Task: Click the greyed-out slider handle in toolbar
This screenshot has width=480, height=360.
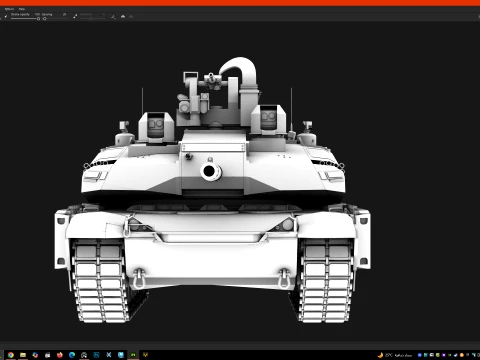Action: tap(91, 18)
